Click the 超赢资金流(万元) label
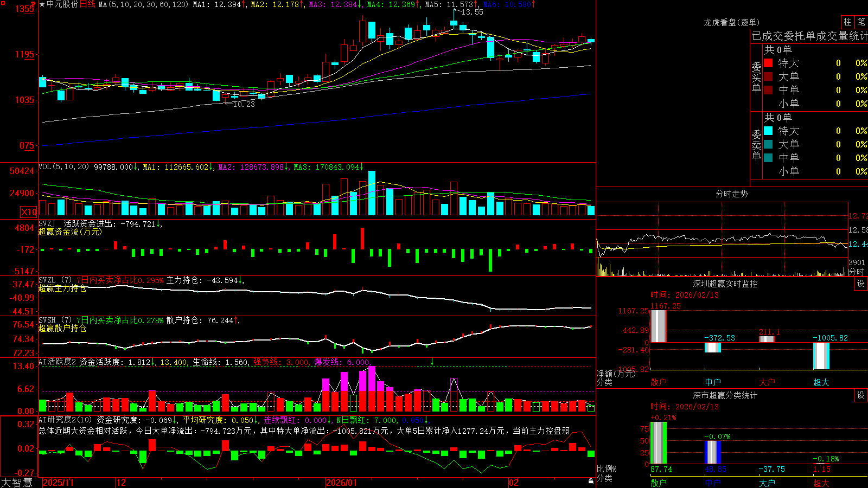This screenshot has height=488, width=868. coord(70,232)
